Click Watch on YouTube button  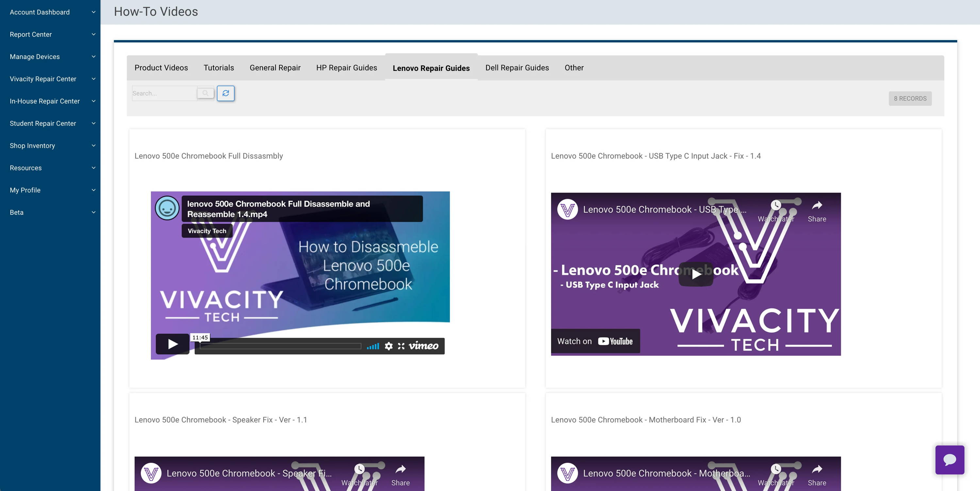click(596, 341)
